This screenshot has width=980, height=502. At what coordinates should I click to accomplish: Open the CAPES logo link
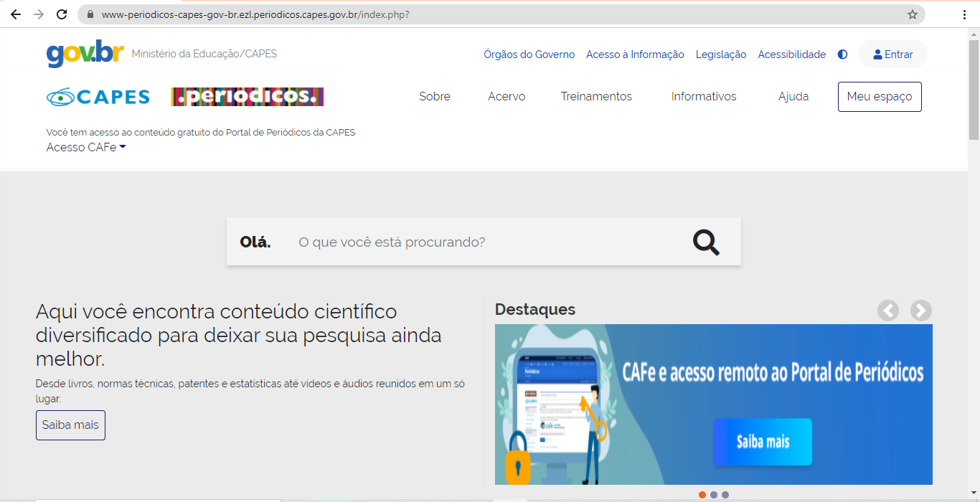98,97
